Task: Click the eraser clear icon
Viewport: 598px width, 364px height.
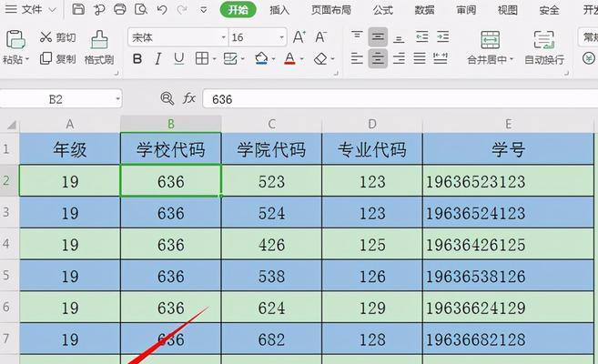Action: [x=320, y=59]
